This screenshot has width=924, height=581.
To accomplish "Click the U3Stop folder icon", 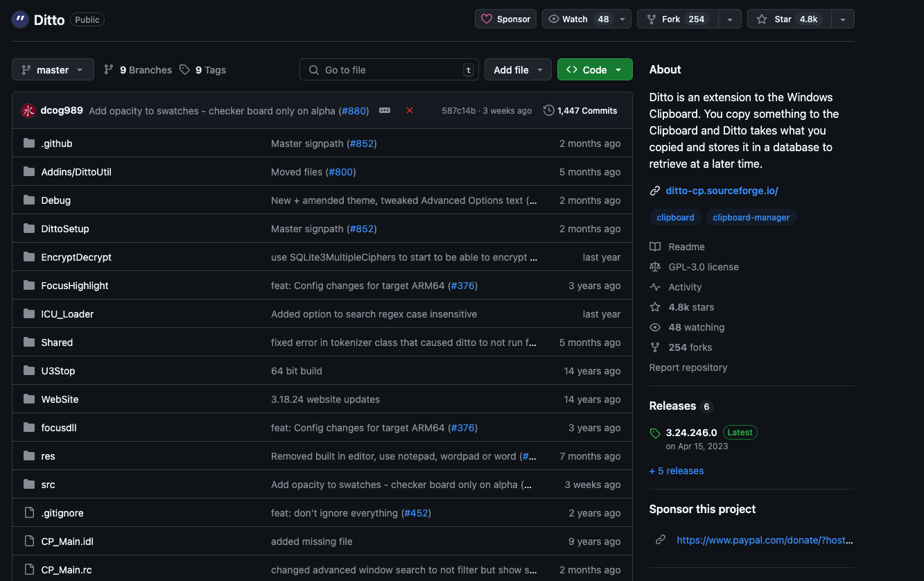I will [x=29, y=371].
